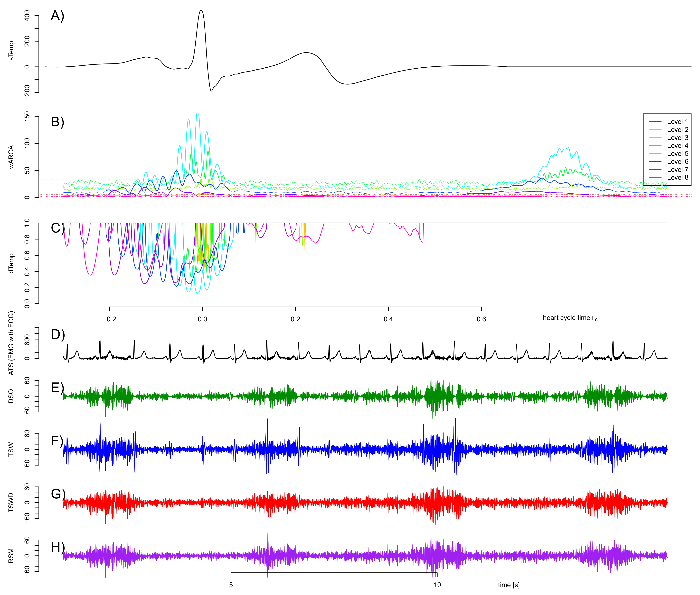Screen dimensions: 700x595
Task: Select the Level 3 legend text
Action: tap(677, 138)
